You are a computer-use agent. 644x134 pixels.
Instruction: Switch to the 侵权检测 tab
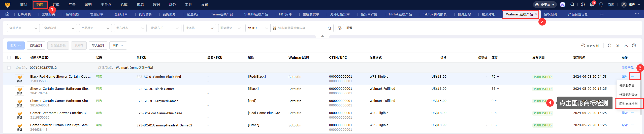(550, 14)
